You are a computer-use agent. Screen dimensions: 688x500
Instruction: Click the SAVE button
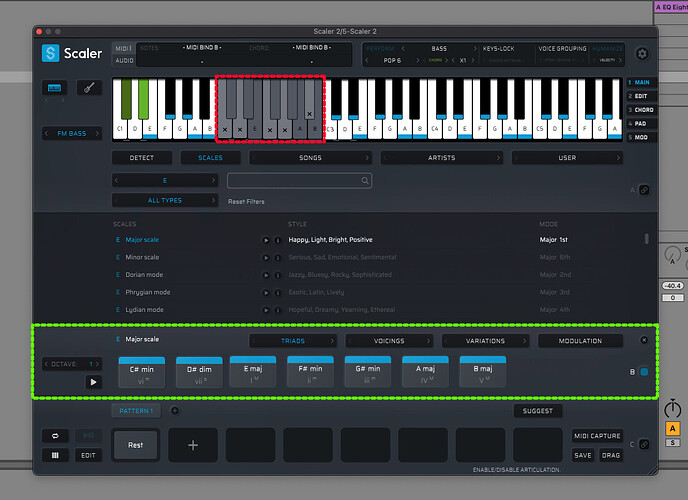click(x=583, y=455)
